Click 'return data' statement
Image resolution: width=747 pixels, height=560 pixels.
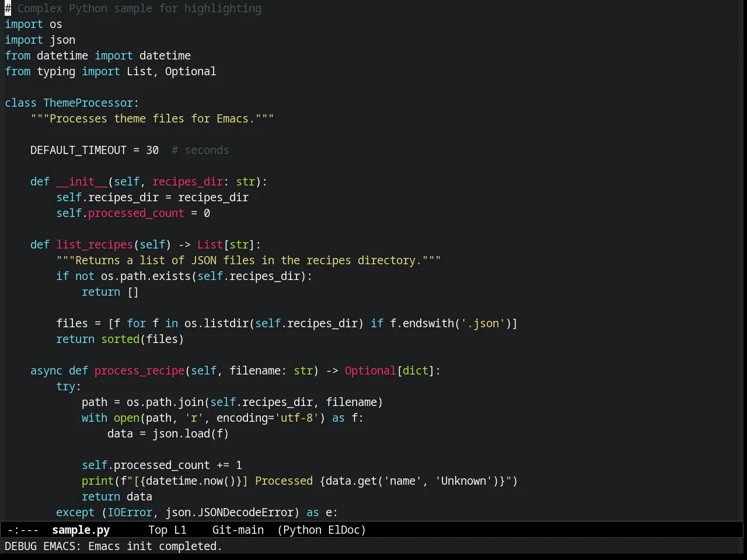pos(117,496)
